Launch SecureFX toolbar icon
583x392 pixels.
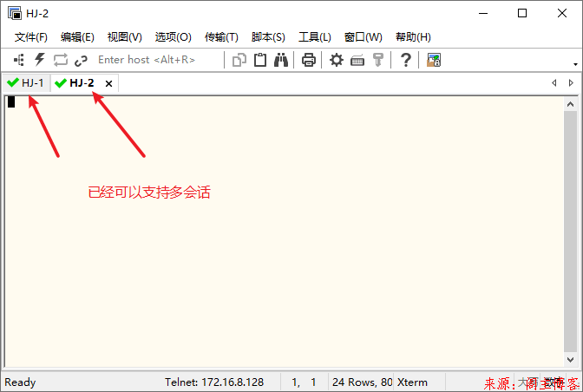[434, 60]
